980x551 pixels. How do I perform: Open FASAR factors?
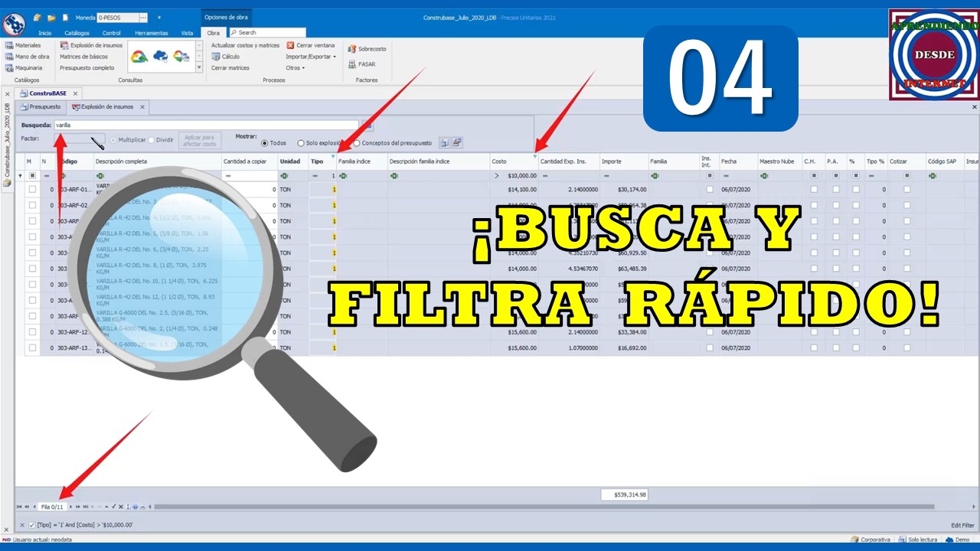(361, 64)
